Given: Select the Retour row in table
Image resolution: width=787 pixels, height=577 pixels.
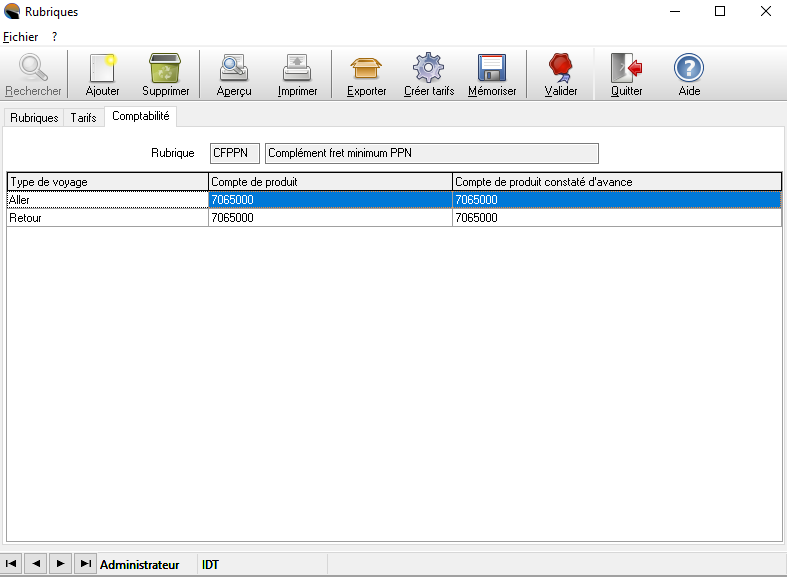Looking at the screenshot, I should tap(107, 217).
